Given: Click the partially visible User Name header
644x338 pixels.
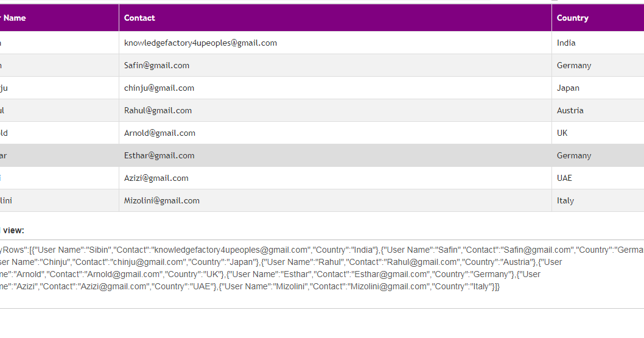Looking at the screenshot, I should pos(15,18).
